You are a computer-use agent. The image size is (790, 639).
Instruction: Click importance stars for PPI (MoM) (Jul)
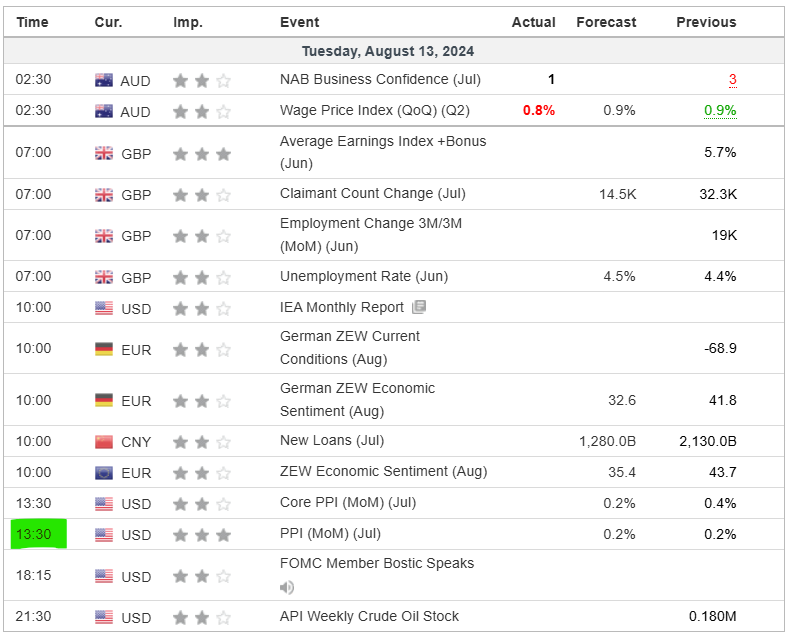click(x=202, y=535)
